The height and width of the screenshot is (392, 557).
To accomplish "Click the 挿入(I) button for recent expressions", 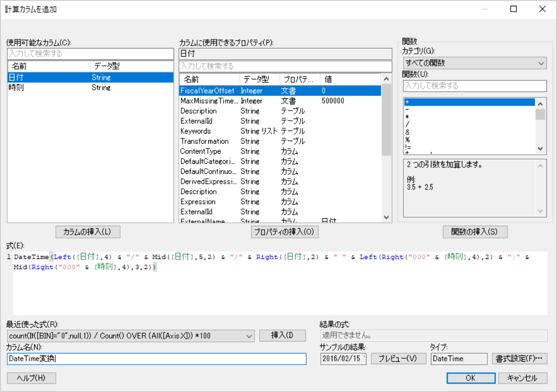I will (282, 335).
